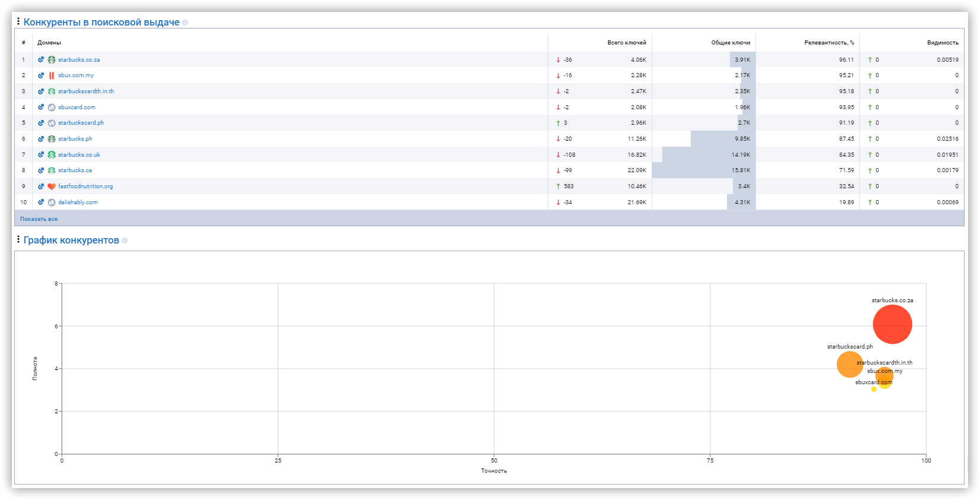This screenshot has height=500, width=980.
Task: Click info icon next to График конкурентов
Action: [x=125, y=240]
